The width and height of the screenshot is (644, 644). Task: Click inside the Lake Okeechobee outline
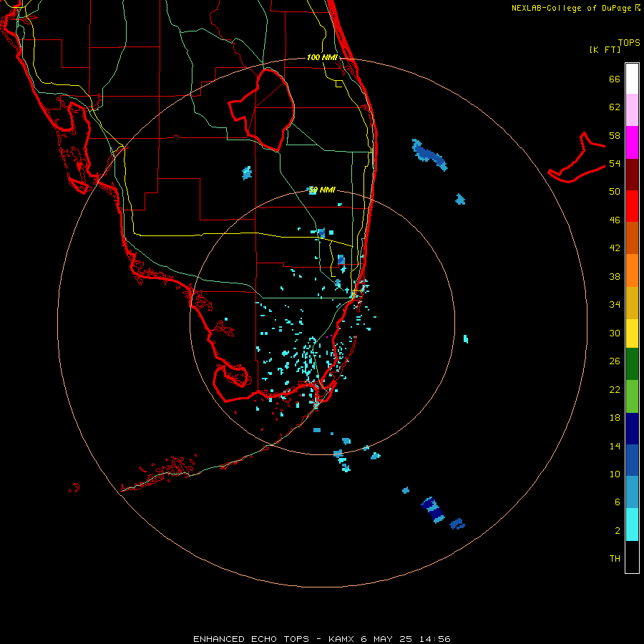click(x=267, y=109)
